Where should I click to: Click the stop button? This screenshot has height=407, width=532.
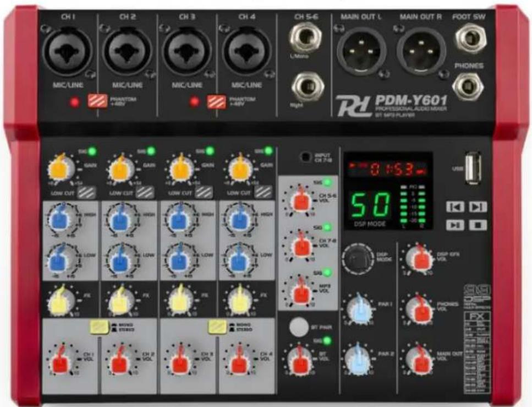click(478, 225)
